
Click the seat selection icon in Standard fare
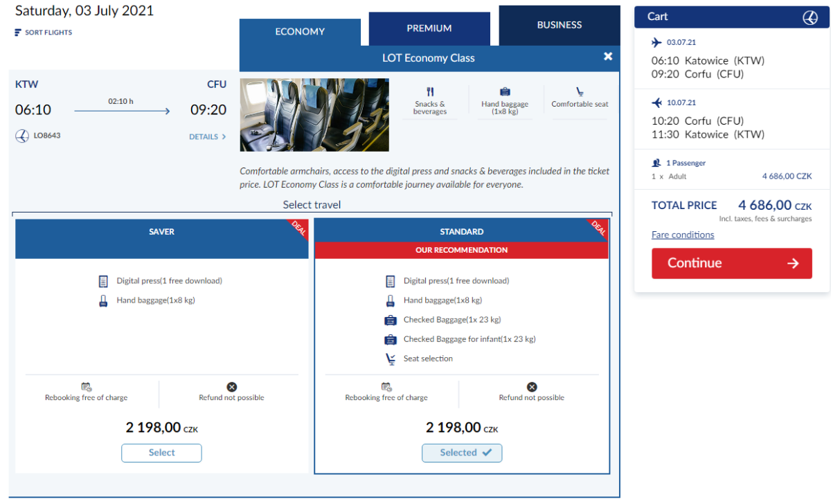(390, 359)
